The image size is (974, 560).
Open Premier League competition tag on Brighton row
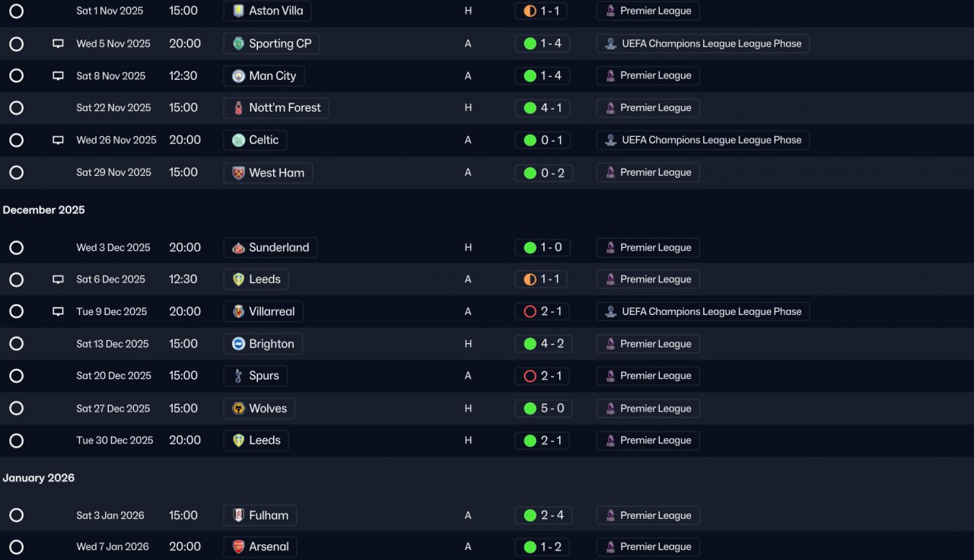pos(648,344)
